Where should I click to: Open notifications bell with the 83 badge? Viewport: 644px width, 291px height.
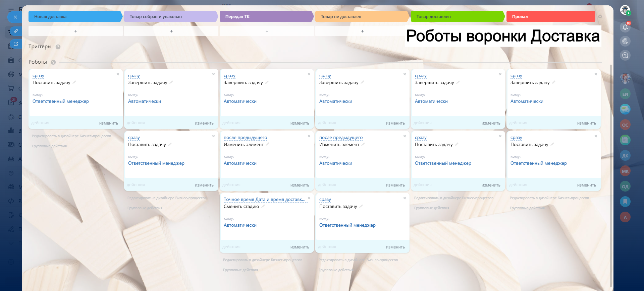click(x=625, y=27)
